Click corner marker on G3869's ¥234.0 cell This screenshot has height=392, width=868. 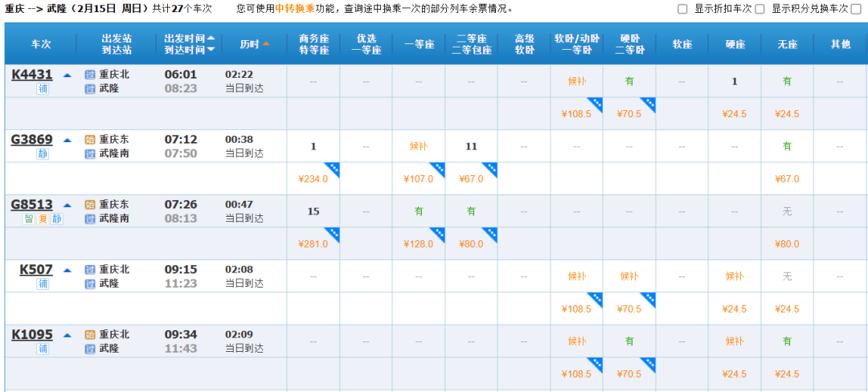point(333,169)
